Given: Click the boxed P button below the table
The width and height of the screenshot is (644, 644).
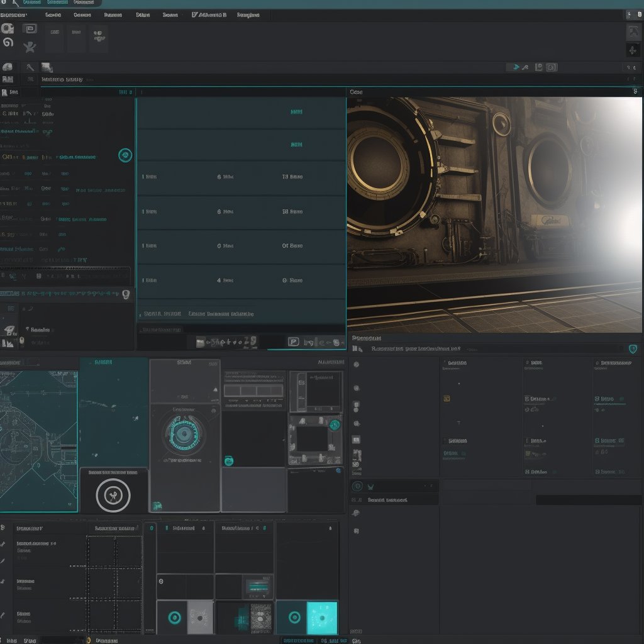Looking at the screenshot, I should click(x=293, y=341).
